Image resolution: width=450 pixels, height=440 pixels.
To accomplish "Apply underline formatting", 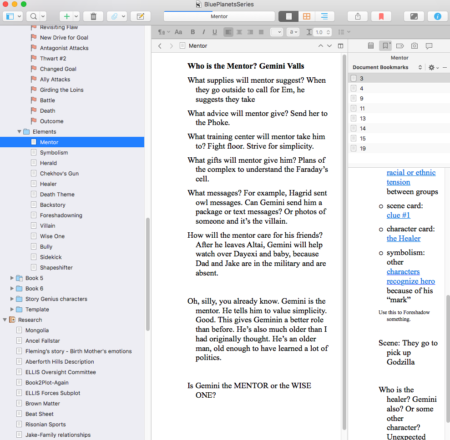I will click(215, 32).
